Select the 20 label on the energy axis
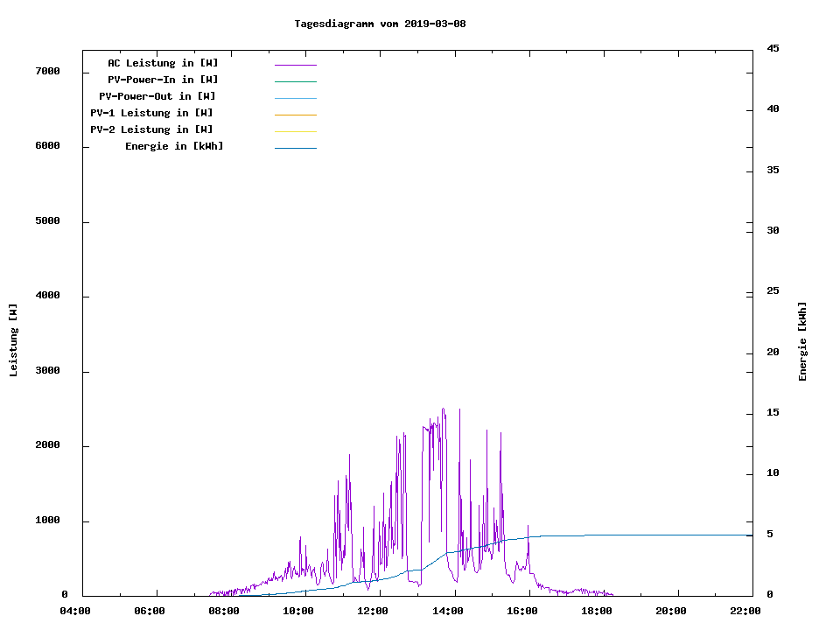The width and height of the screenshot is (840, 630). pyautogui.click(x=773, y=353)
